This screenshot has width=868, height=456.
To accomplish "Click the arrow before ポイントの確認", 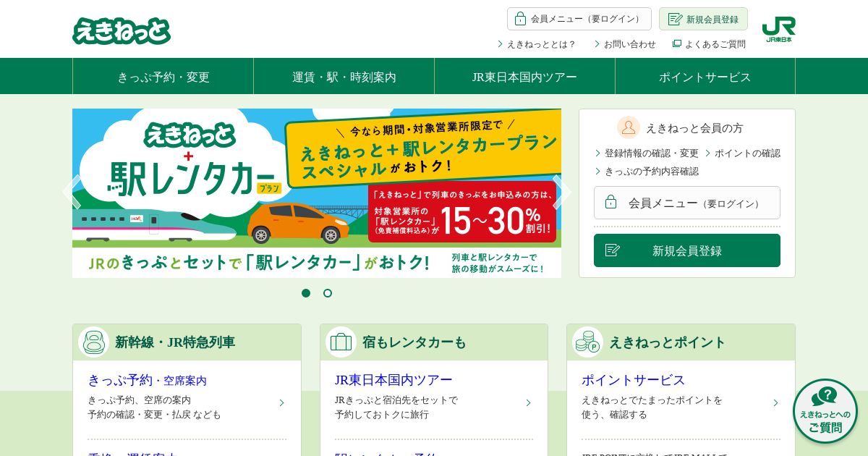I will [708, 153].
